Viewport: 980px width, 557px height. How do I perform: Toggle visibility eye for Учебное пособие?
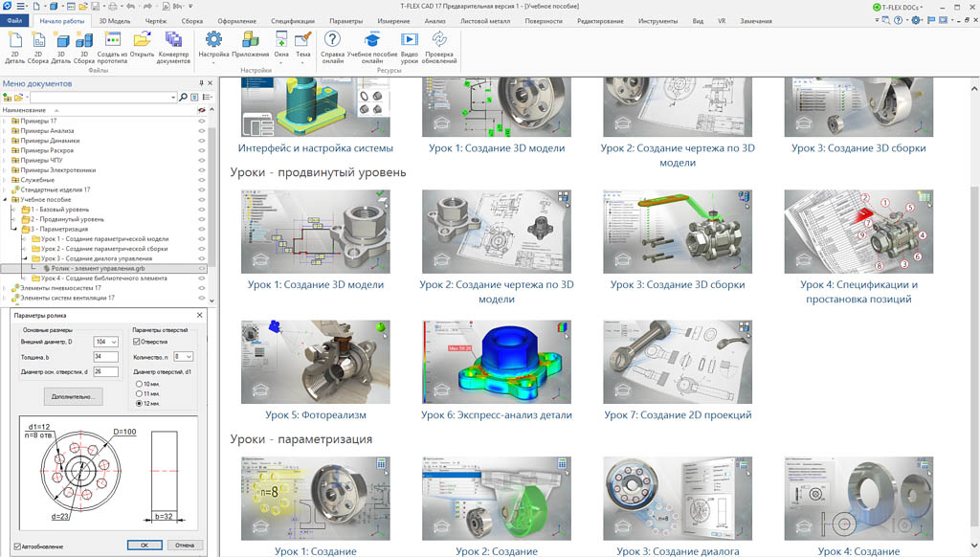tap(202, 199)
